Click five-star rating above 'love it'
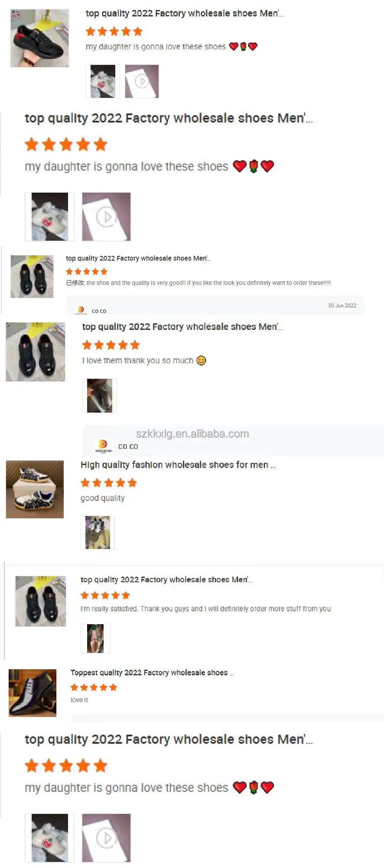Screen dimensions: 384x868 pyautogui.click(x=94, y=687)
